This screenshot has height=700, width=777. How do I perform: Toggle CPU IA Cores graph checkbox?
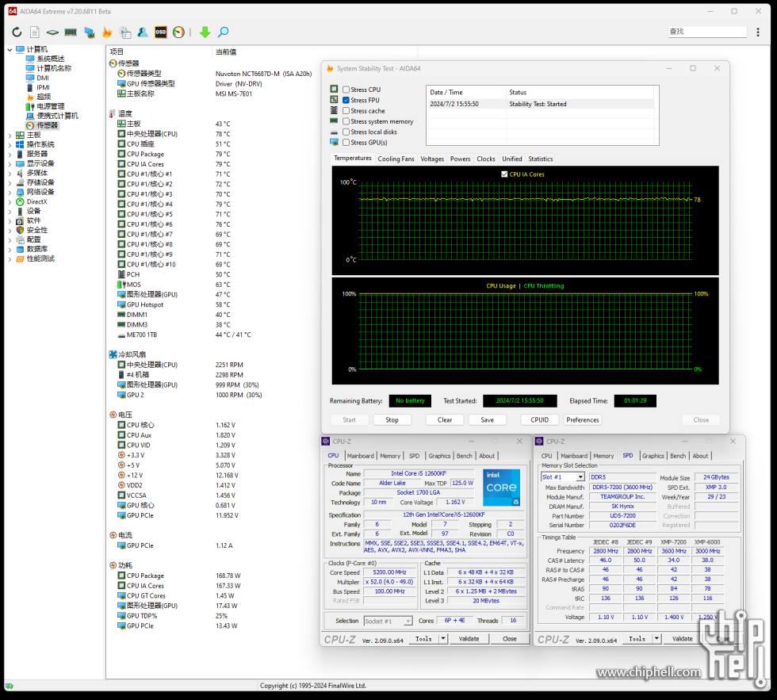coord(504,174)
